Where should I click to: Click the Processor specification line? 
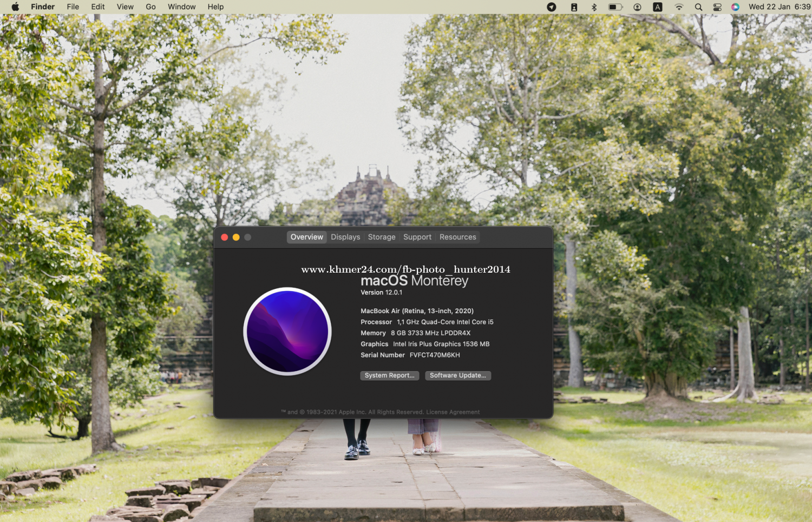(427, 322)
